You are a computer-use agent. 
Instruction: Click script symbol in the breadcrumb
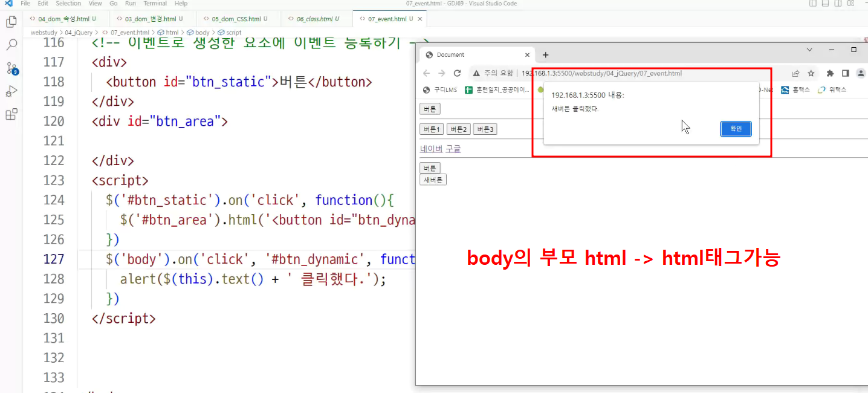[229, 33]
